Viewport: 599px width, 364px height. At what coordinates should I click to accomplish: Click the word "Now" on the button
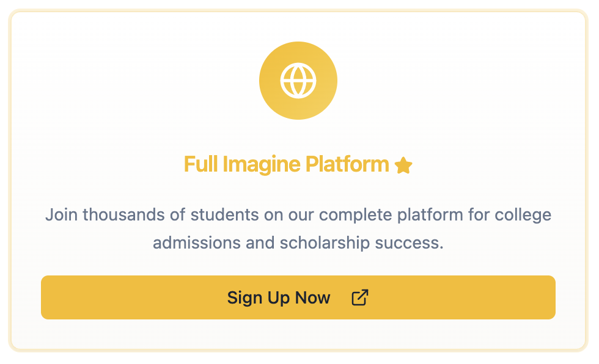[x=313, y=297]
